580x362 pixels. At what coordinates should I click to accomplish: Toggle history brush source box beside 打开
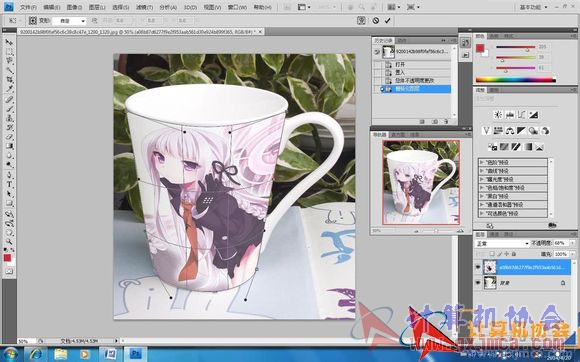click(377, 64)
